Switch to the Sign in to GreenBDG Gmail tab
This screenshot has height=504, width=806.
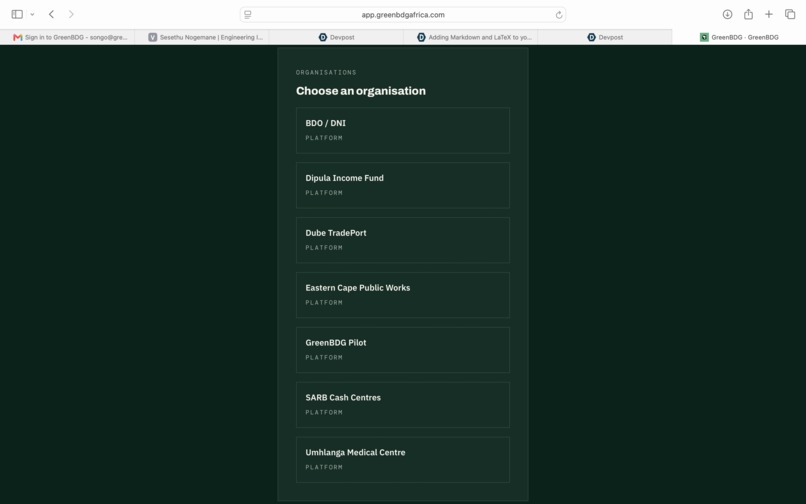(67, 37)
